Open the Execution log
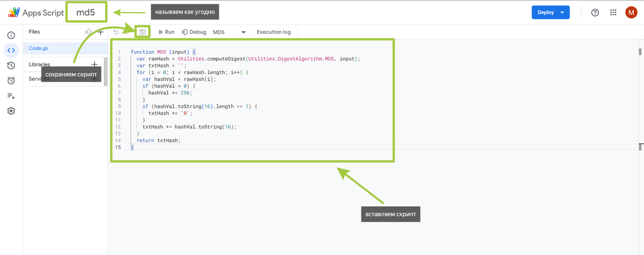Image resolution: width=644 pixels, height=255 pixels. tap(274, 32)
